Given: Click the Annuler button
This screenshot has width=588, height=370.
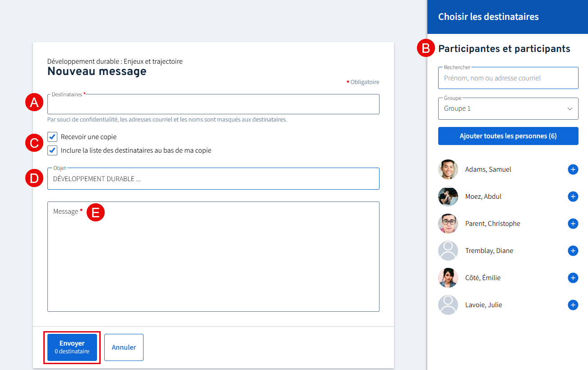Looking at the screenshot, I should click(x=124, y=347).
